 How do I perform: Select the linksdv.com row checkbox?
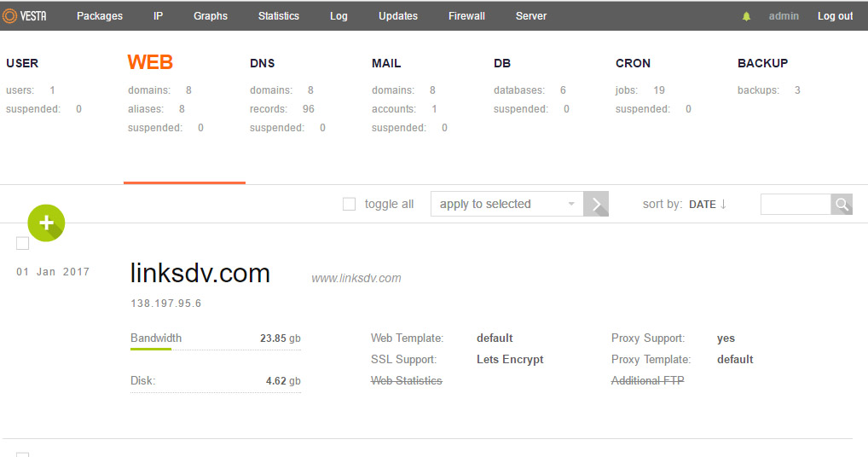tap(23, 243)
